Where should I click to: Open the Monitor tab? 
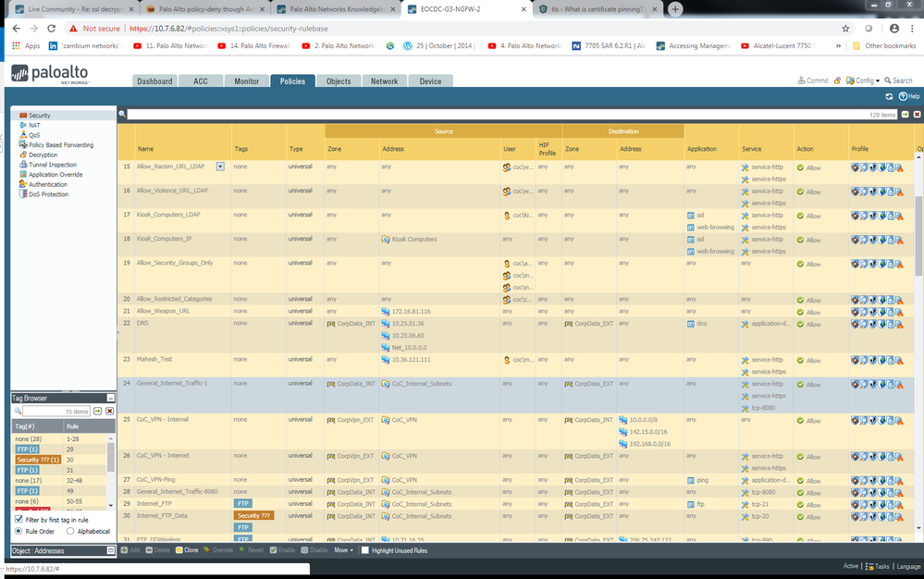[x=246, y=81]
